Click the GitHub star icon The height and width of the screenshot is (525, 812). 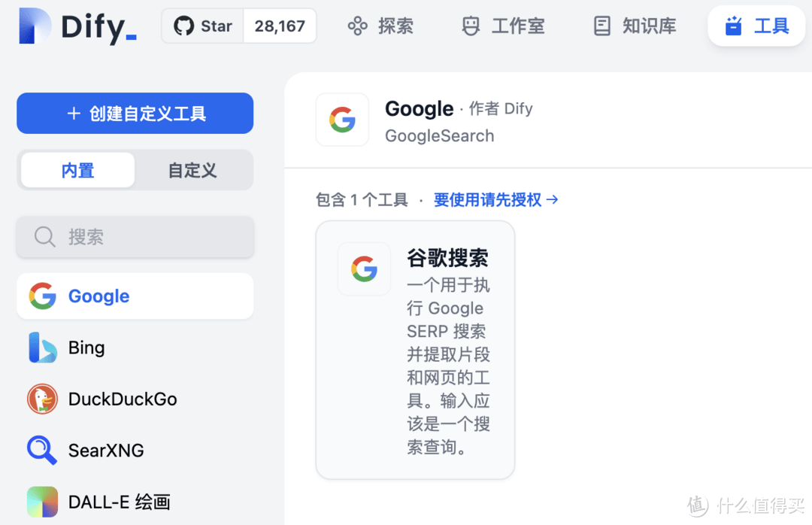(x=183, y=25)
